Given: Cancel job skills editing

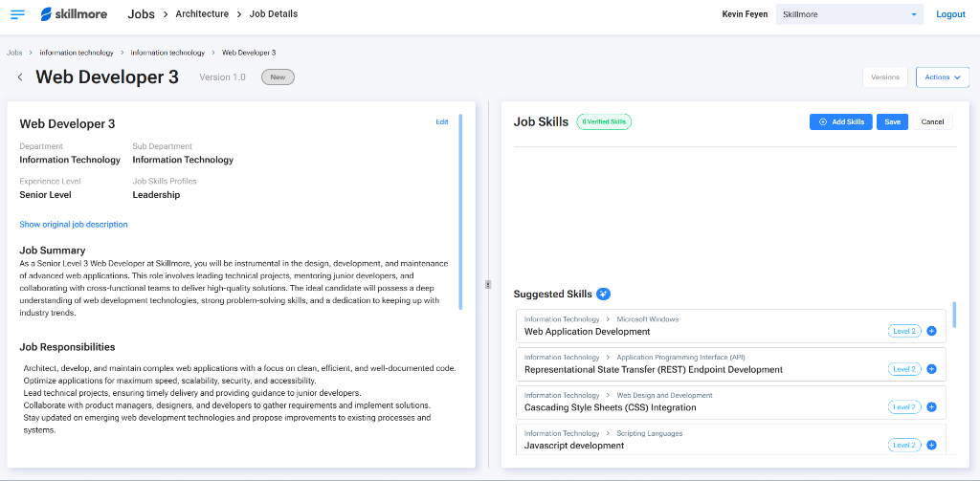Looking at the screenshot, I should [932, 121].
